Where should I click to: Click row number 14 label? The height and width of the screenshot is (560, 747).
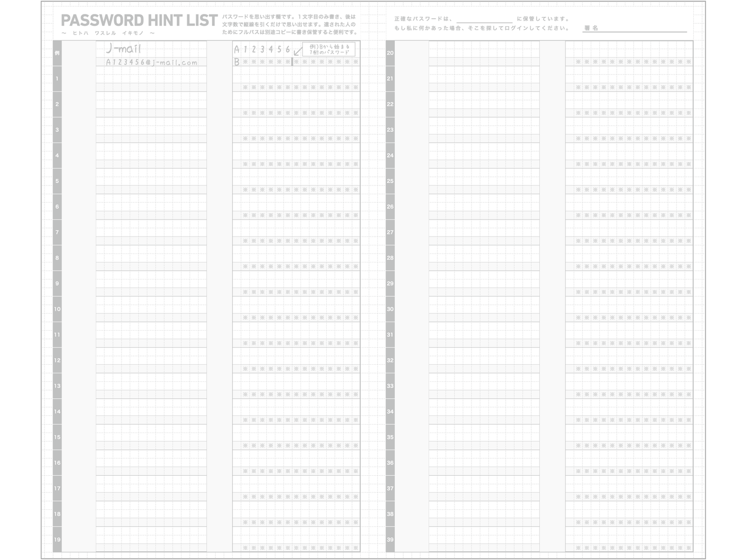click(57, 412)
